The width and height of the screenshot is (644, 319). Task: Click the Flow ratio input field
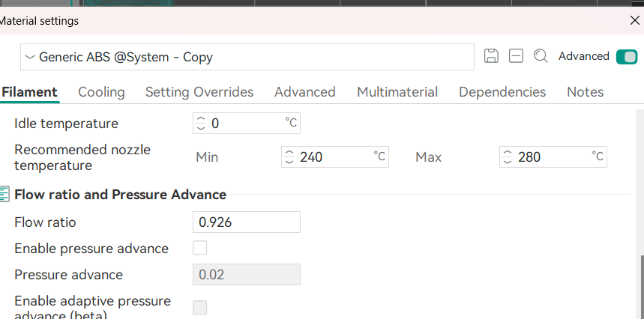[247, 222]
